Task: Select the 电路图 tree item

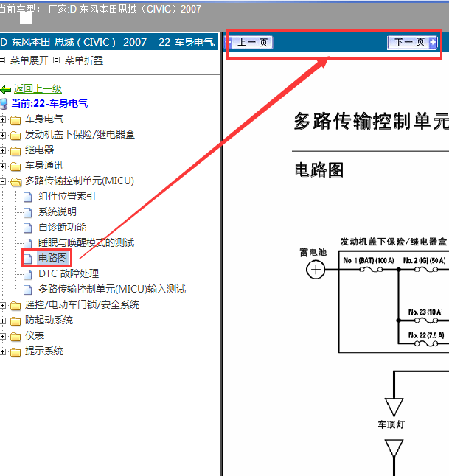Action: tap(52, 259)
